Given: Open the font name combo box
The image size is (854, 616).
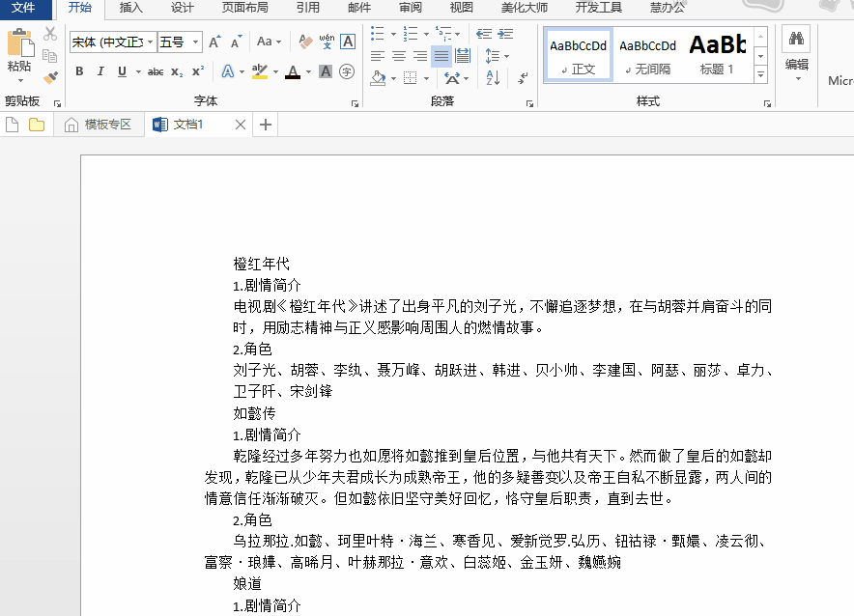Looking at the screenshot, I should 113,42.
